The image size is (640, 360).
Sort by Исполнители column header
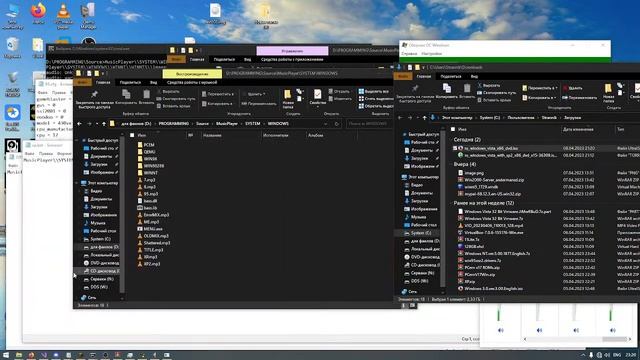pos(276,135)
